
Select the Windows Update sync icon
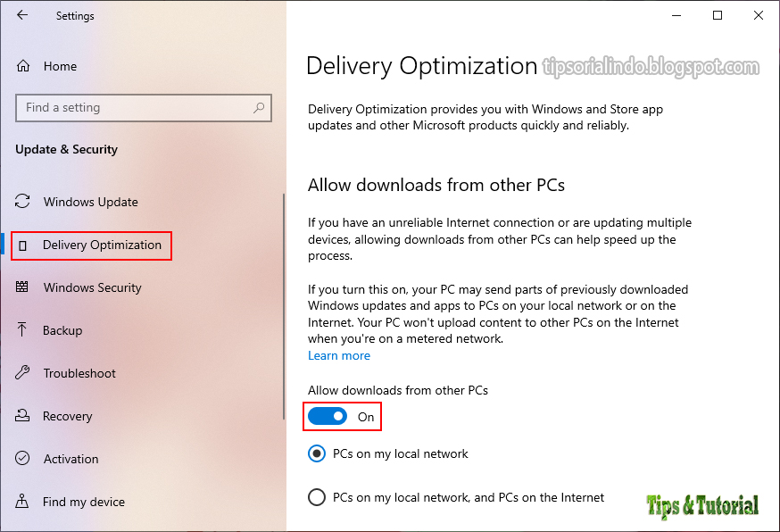click(21, 202)
